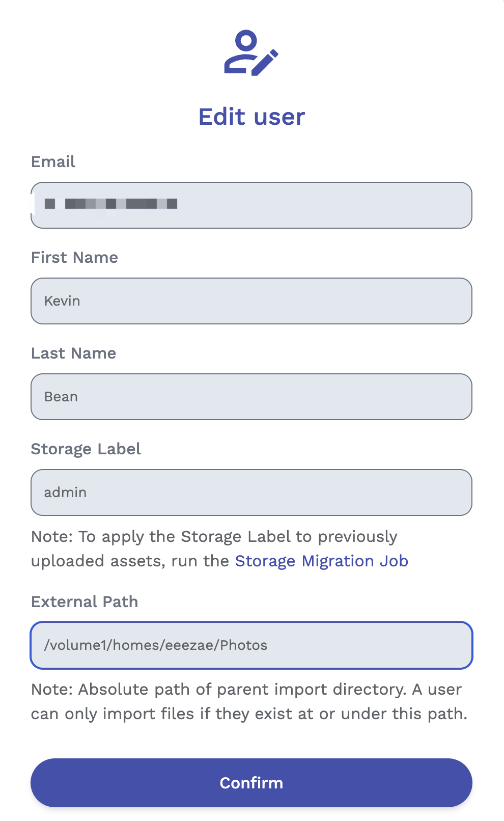Click the Email field label
The image size is (504, 821).
(52, 161)
